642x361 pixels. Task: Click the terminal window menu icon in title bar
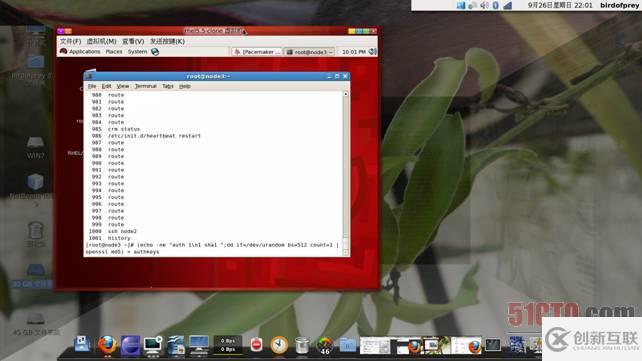point(89,76)
